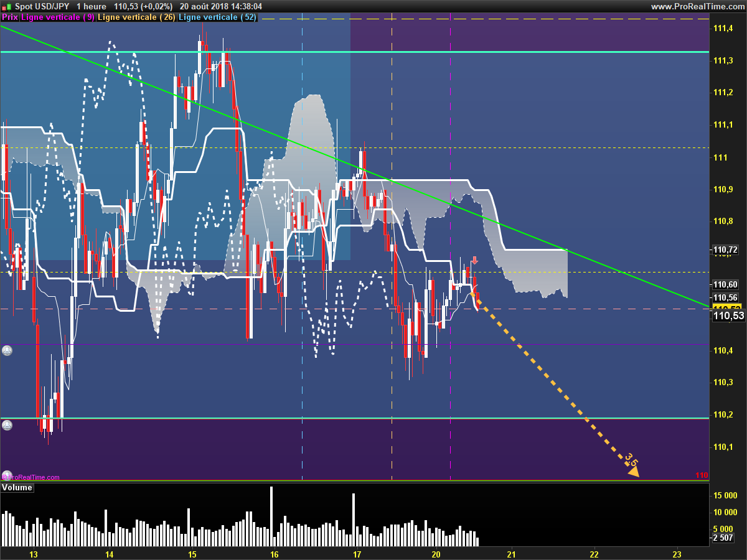Click the Spot USD/JPY instrument name
Viewport: 747px width, 560px height.
(x=42, y=6)
